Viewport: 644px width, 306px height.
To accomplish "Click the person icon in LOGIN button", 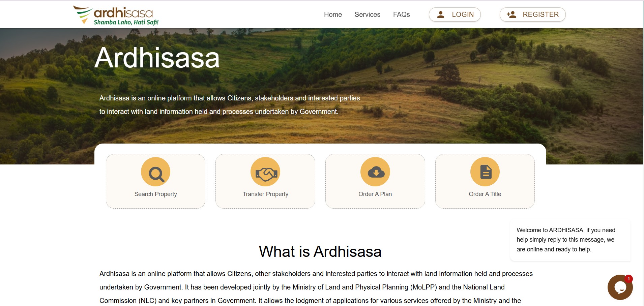I will click(440, 14).
